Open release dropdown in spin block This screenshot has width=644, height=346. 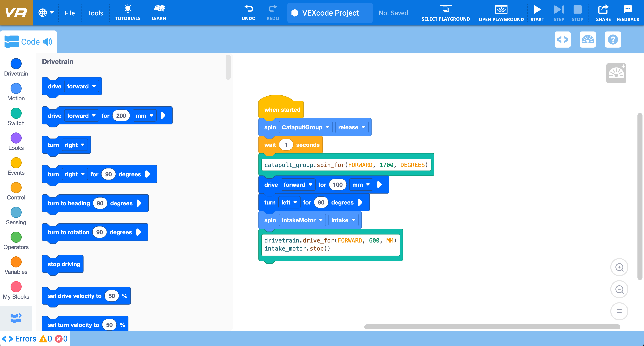[352, 127]
